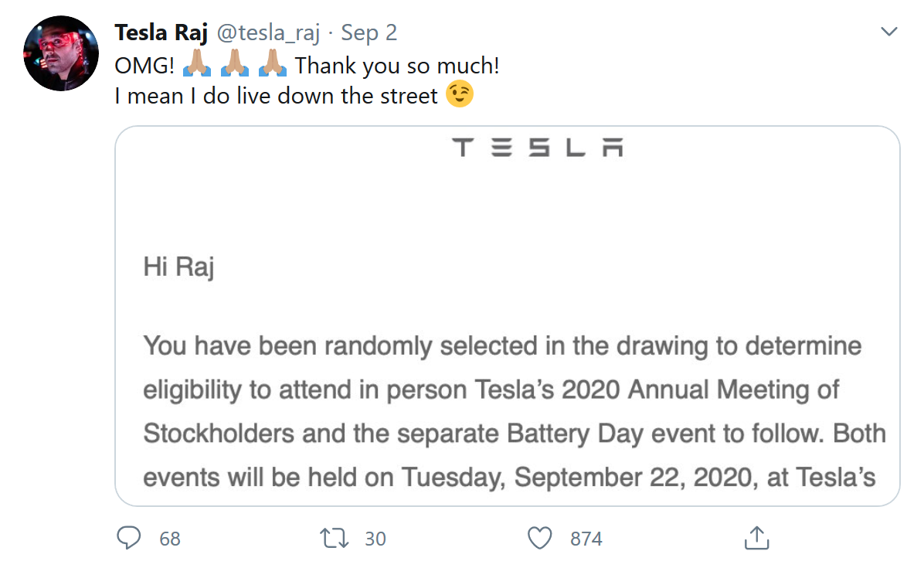Click the Sep 2 tweet timestamp
Screen dimensions: 924x568
click(369, 33)
